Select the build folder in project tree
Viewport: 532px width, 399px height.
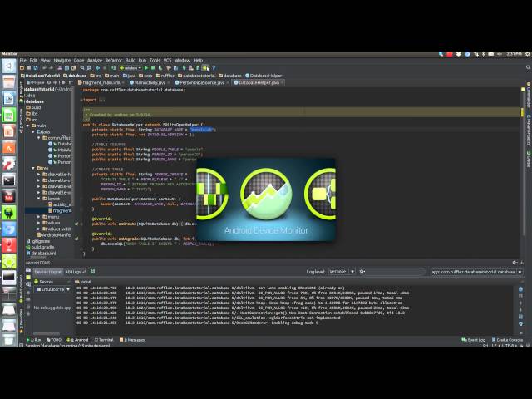[x=33, y=107]
